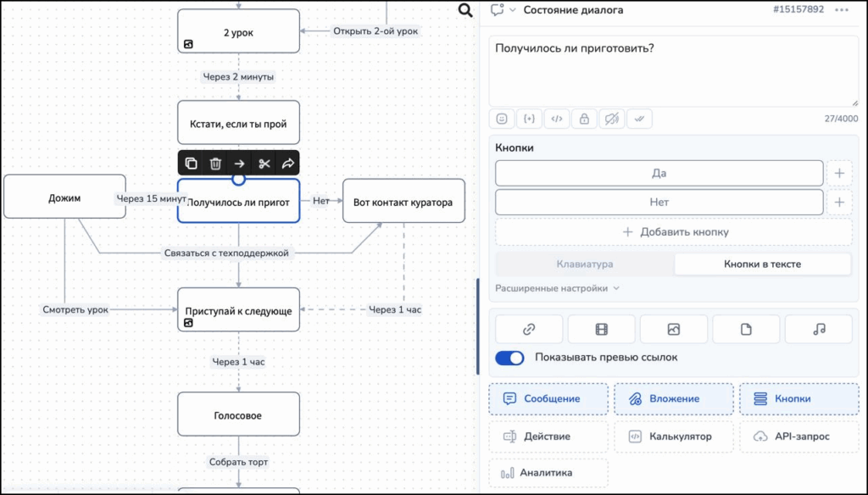
Task: Attach audio using the music note icon
Action: [818, 329]
